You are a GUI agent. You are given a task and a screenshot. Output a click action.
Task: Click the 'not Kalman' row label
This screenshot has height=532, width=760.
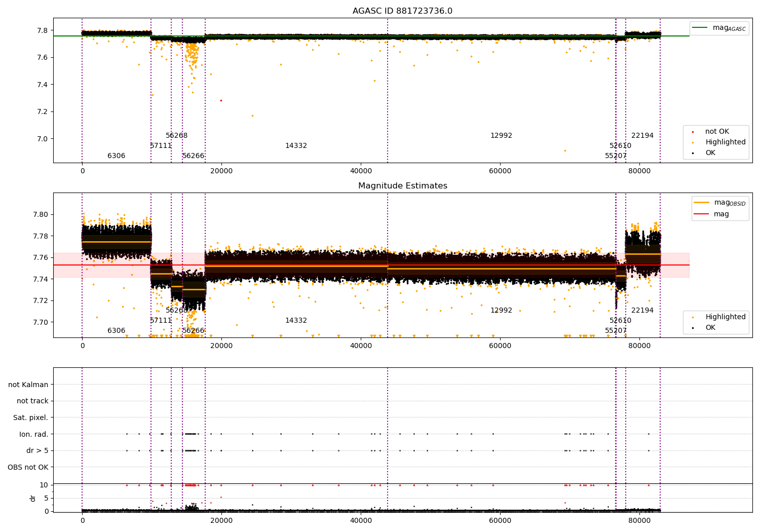click(28, 385)
